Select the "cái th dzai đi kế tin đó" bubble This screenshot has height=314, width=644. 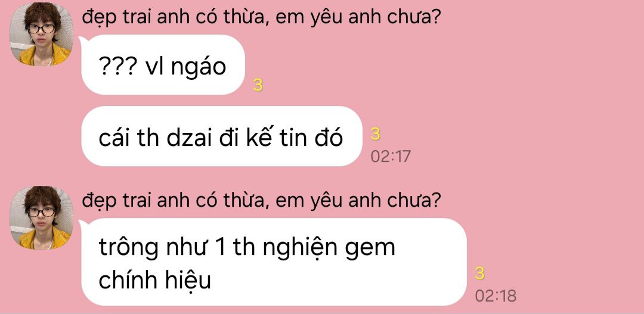(x=222, y=136)
